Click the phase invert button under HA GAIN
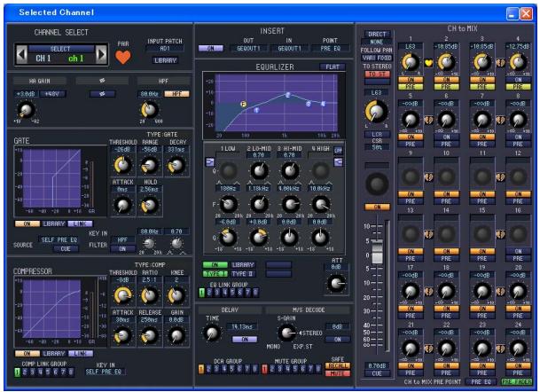The height and width of the screenshot is (392, 540). (x=102, y=94)
